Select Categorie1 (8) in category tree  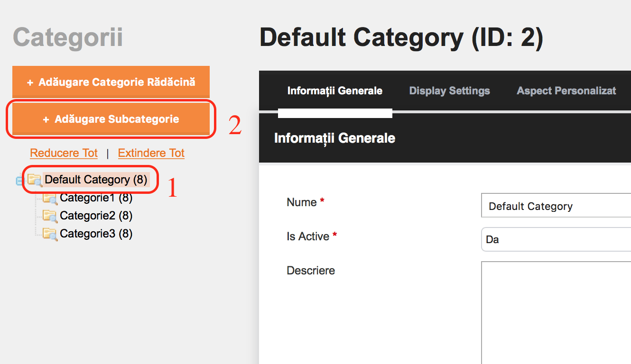[96, 198]
